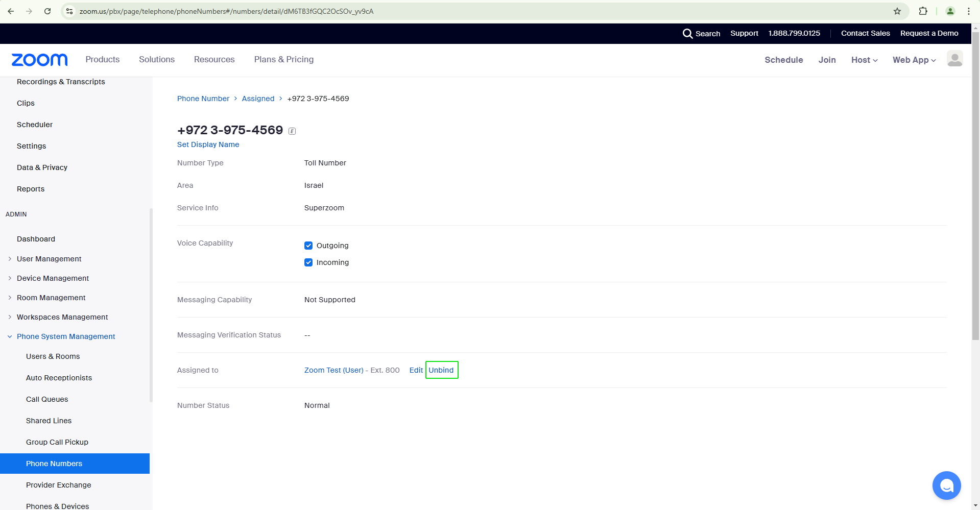Bookmark this page with star icon
Image resolution: width=980 pixels, height=510 pixels.
(x=897, y=11)
